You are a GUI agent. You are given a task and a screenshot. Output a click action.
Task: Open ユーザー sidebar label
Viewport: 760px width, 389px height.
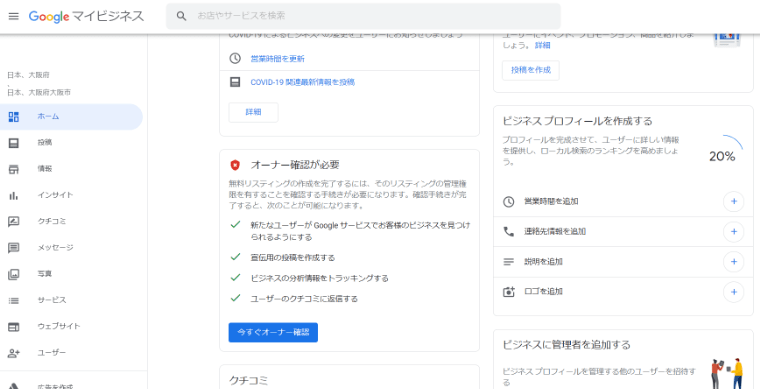(x=51, y=352)
